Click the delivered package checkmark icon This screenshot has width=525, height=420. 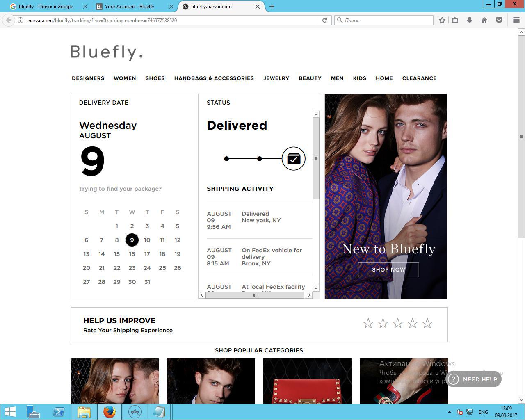[294, 159]
